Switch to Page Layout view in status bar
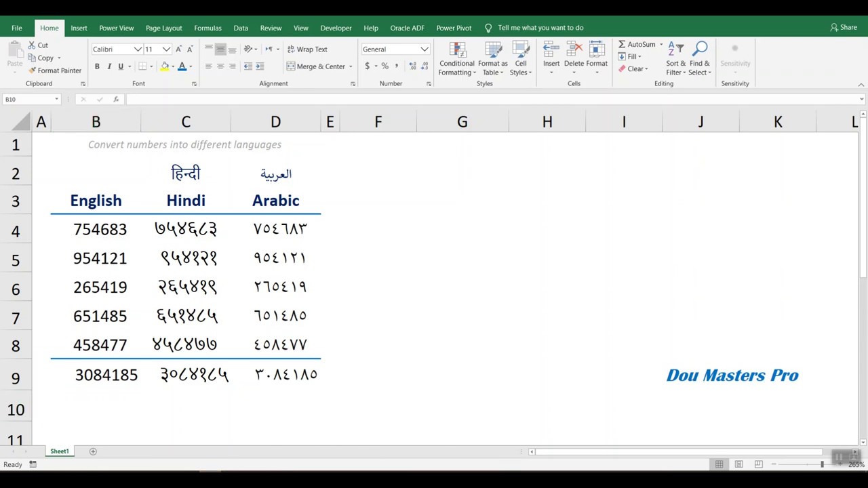868x488 pixels. pyautogui.click(x=738, y=464)
